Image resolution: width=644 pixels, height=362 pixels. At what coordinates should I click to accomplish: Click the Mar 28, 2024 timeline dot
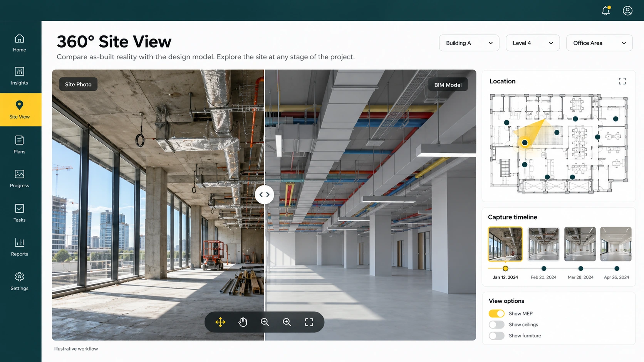click(x=581, y=269)
